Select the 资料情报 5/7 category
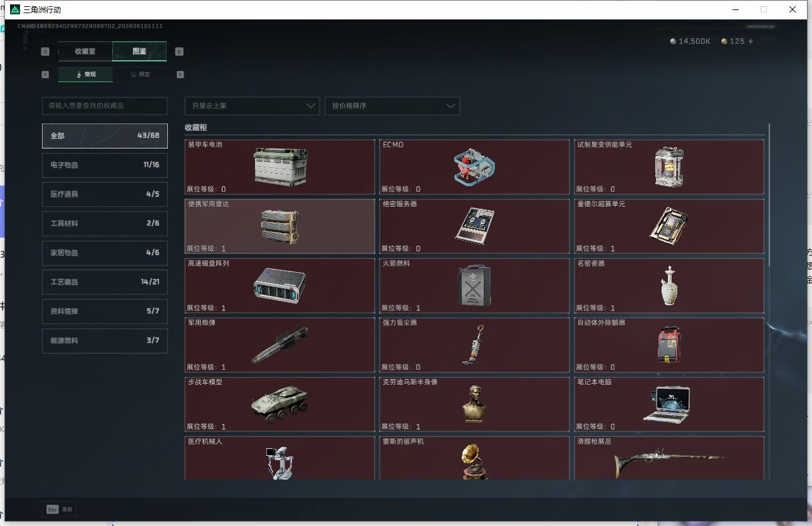812x526 pixels. click(x=105, y=312)
